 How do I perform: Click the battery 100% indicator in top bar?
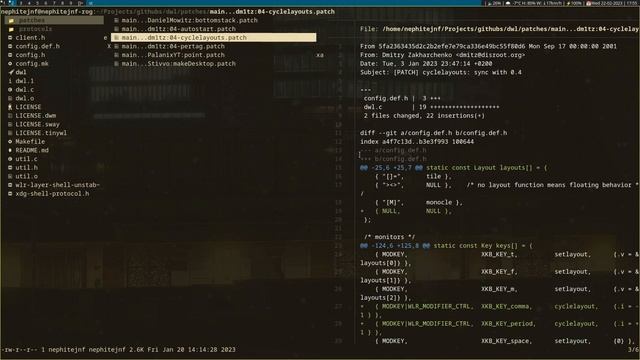[573, 3]
